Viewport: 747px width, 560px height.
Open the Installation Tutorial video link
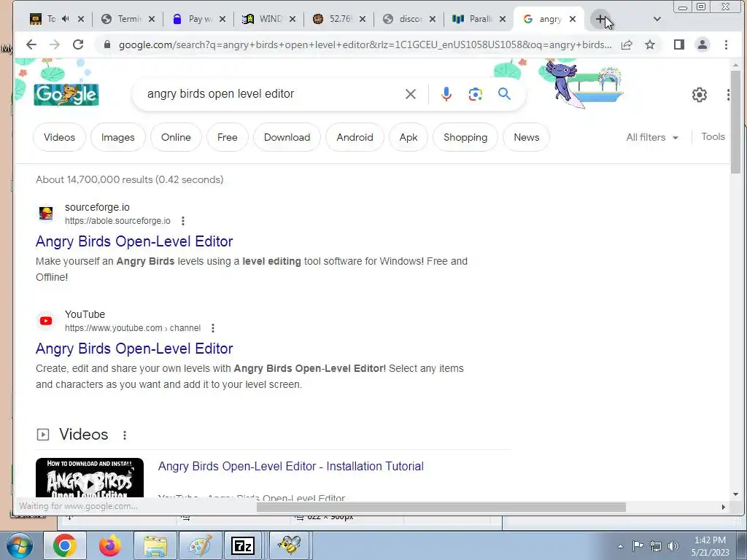(290, 466)
